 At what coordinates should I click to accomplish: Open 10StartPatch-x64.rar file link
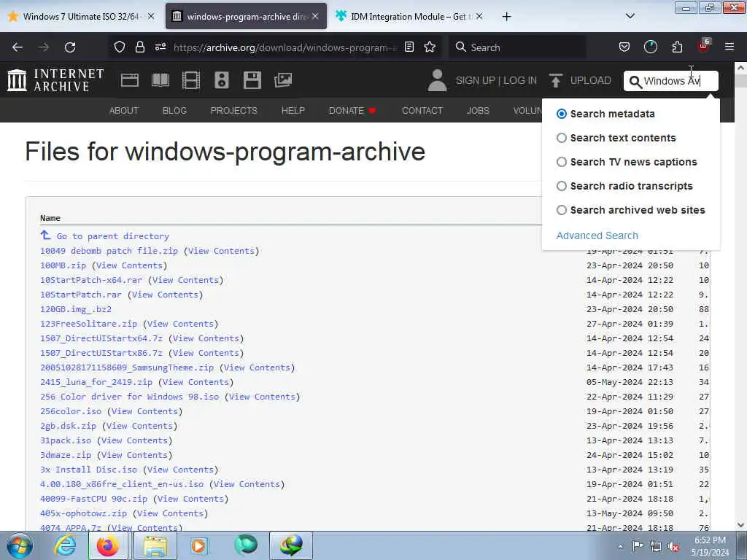pos(91,280)
